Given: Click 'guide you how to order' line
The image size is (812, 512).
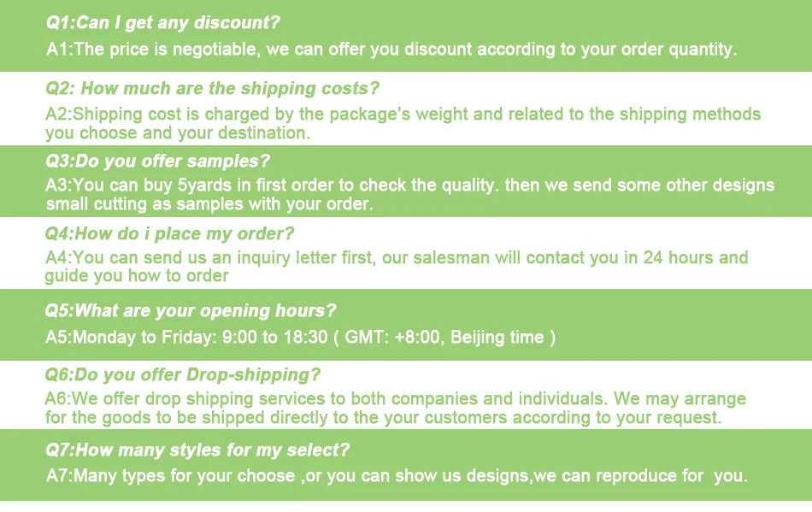Looking at the screenshot, I should [x=137, y=276].
